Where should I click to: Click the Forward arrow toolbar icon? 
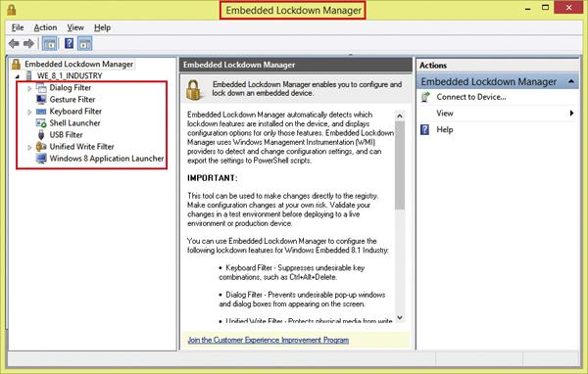point(28,44)
